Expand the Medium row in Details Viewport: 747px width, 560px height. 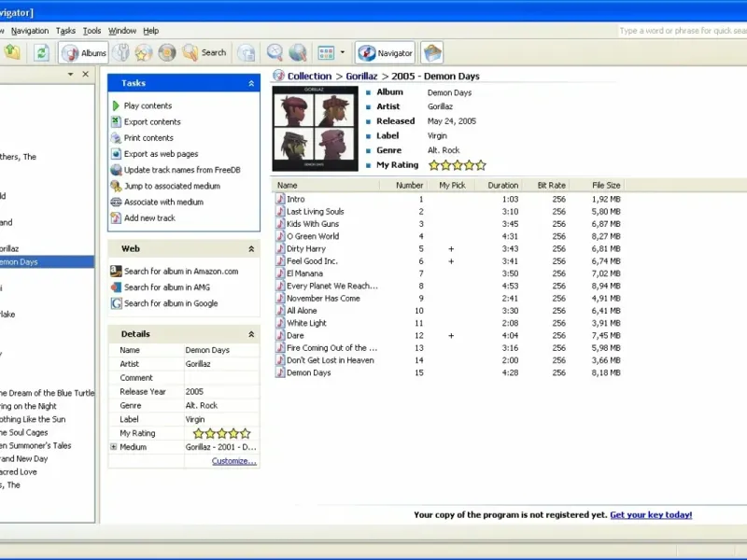[113, 447]
